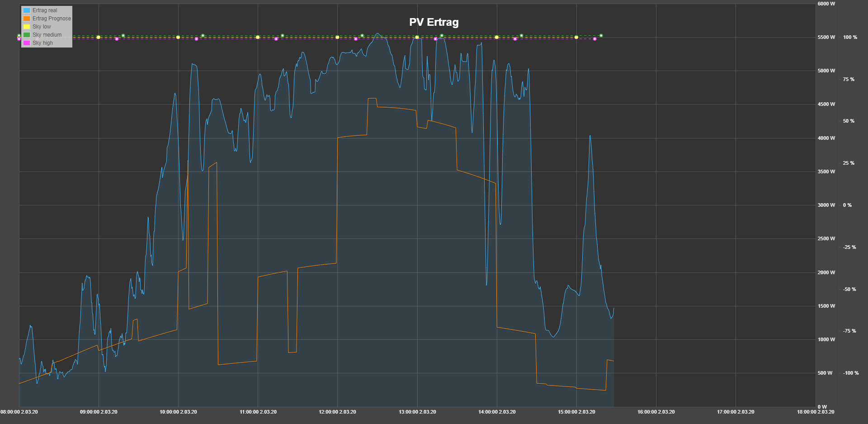Click the '500 W' axis label
This screenshot has width=868, height=424.
pyautogui.click(x=825, y=373)
